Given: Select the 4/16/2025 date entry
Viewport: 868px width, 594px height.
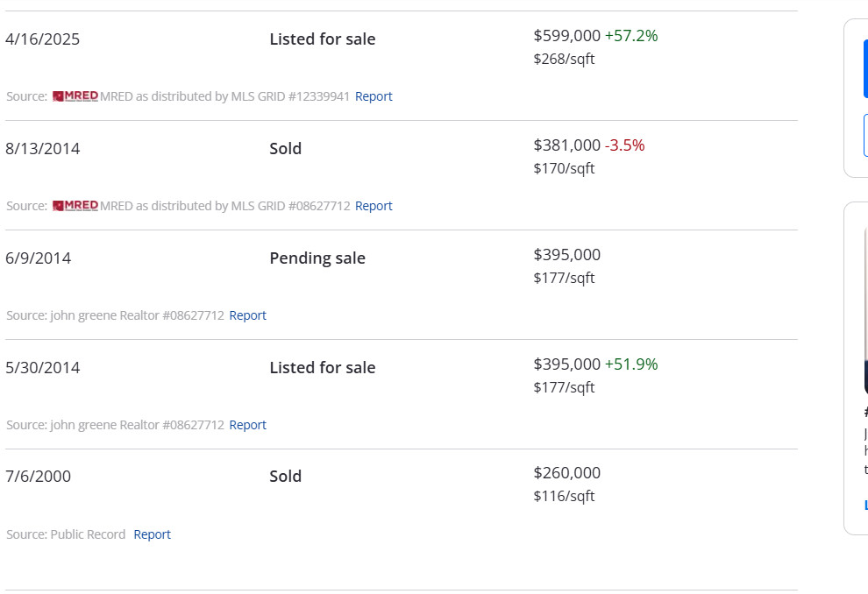Looking at the screenshot, I should [42, 39].
